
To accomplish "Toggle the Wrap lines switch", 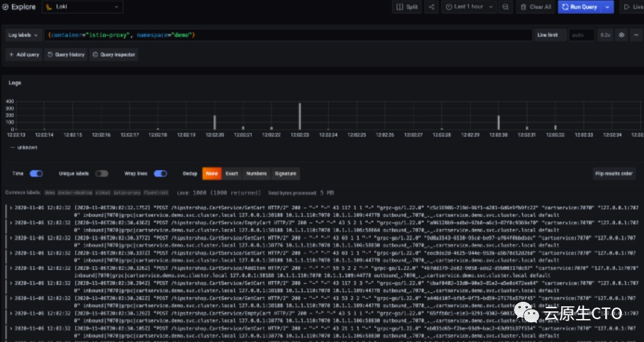I will [161, 174].
